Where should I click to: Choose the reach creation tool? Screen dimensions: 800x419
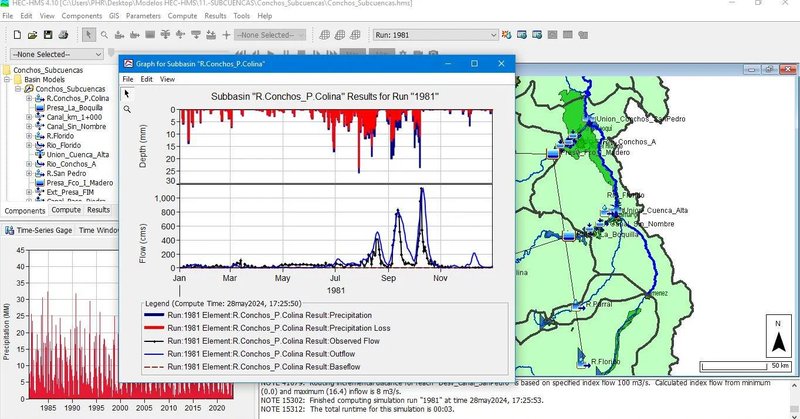point(135,35)
